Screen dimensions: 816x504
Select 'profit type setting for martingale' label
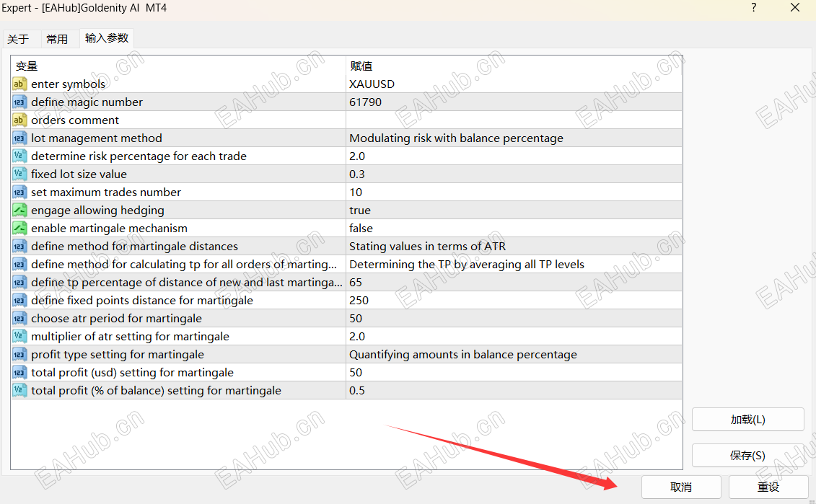click(x=117, y=354)
